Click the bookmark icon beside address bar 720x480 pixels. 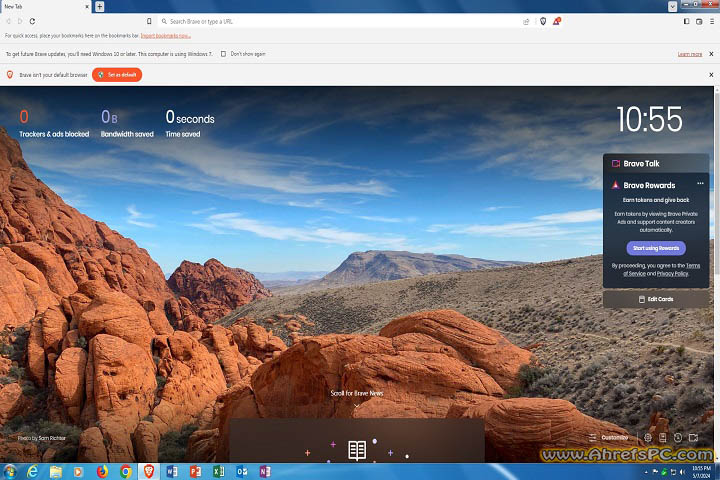(149, 21)
